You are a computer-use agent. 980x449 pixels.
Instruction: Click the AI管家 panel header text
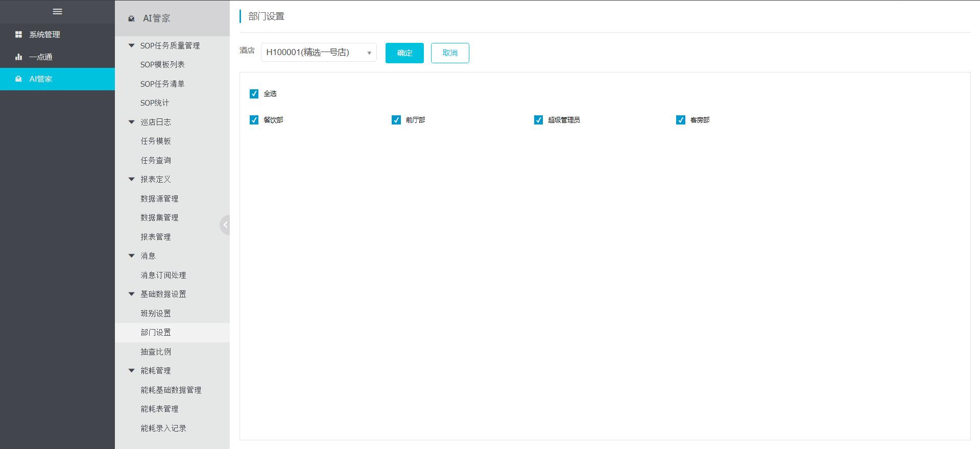pos(156,18)
